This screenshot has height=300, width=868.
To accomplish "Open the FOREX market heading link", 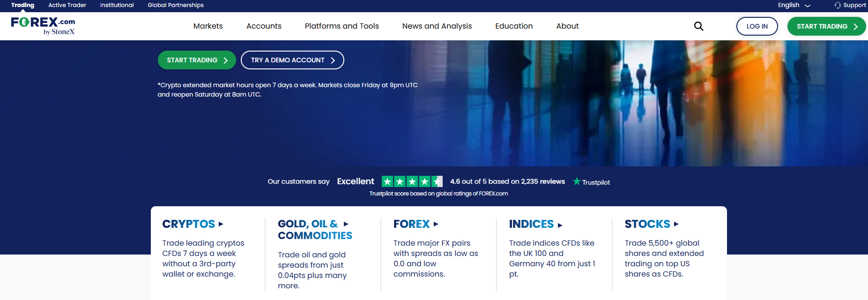I will click(x=411, y=224).
